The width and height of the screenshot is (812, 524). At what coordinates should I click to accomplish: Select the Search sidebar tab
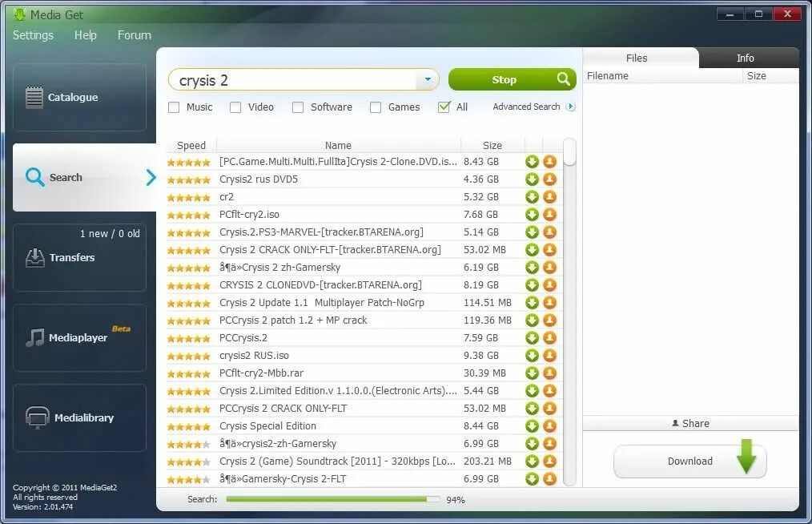[84, 177]
